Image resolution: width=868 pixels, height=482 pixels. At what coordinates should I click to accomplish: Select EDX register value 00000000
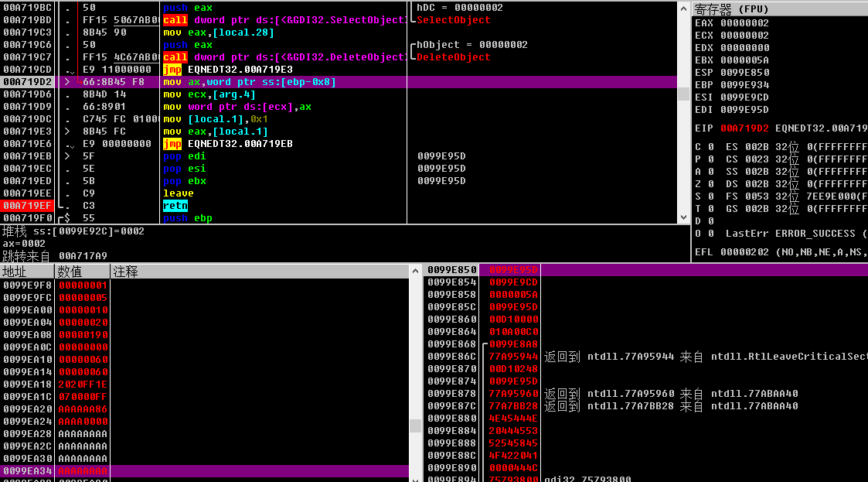(x=744, y=48)
